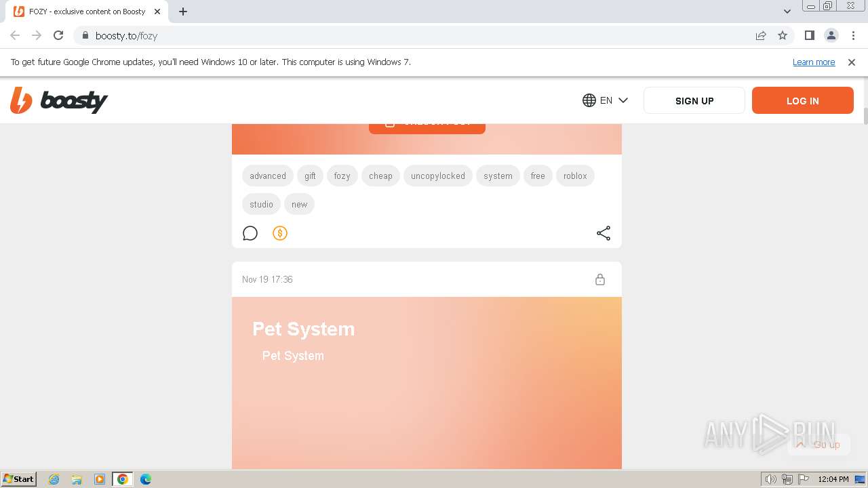Viewport: 868px width, 488px height.
Task: Select the uncopylocked tag
Action: [x=438, y=176]
